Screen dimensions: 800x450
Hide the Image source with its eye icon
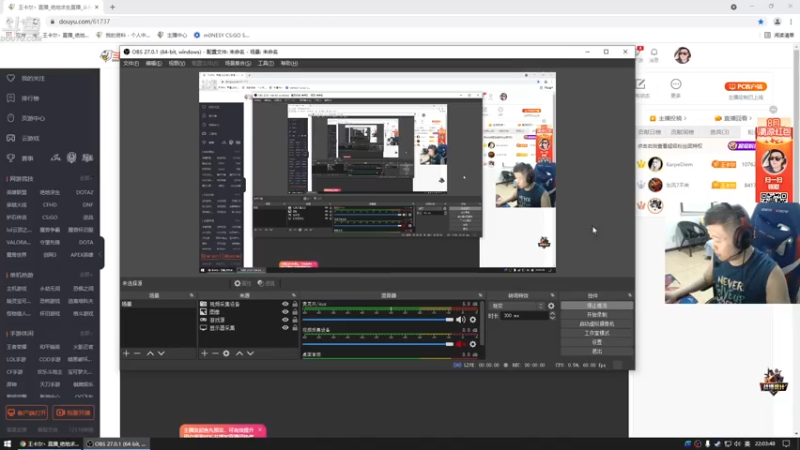click(285, 312)
